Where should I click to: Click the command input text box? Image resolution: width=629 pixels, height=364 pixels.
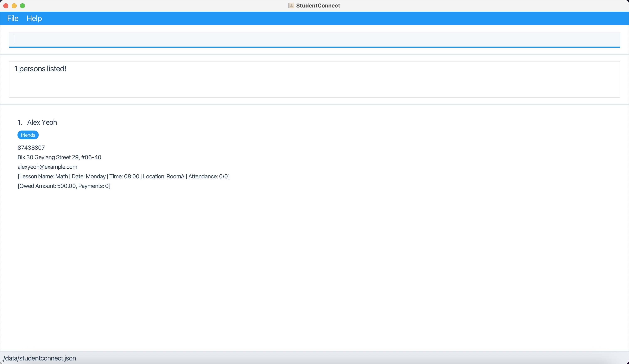pos(314,39)
